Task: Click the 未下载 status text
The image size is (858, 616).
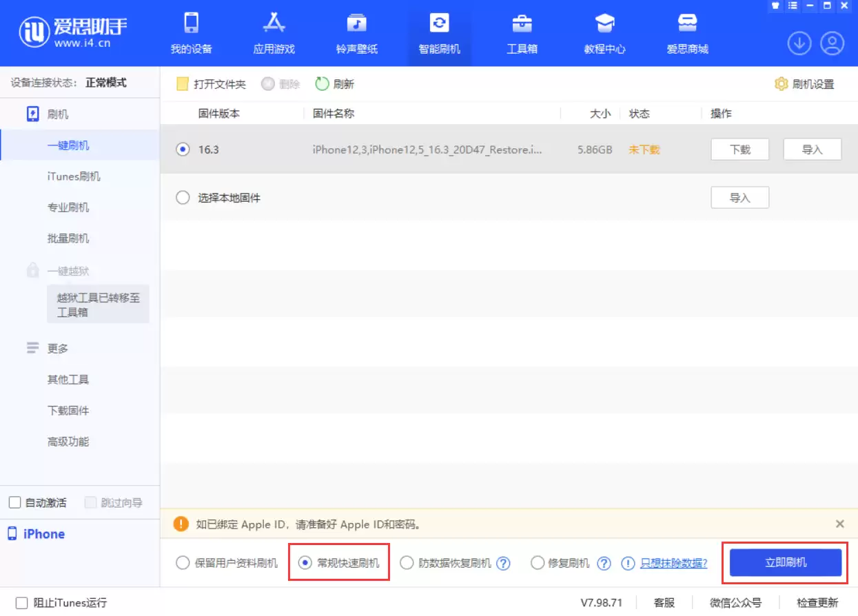Action: click(x=644, y=149)
